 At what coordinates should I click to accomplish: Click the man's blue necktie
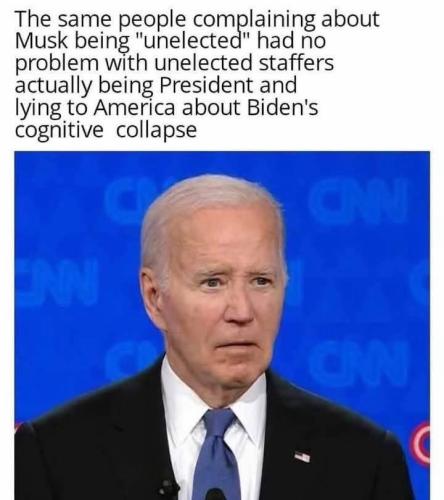click(x=216, y=453)
